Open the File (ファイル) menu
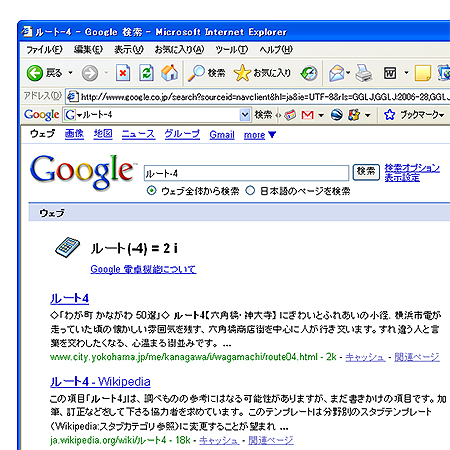Viewport: 450px width, 450px height. click(x=44, y=50)
